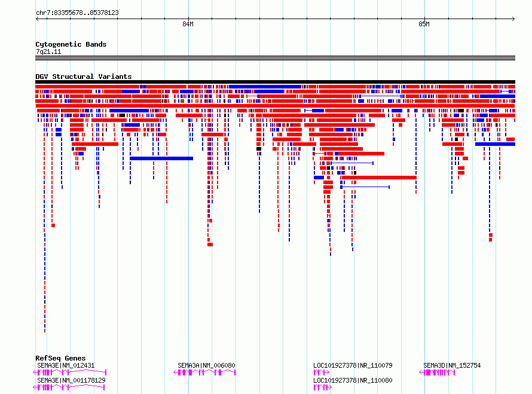Open the LOC101927378|NR_110080 gene label
Viewport: 532px width, 394px height.
[353, 380]
